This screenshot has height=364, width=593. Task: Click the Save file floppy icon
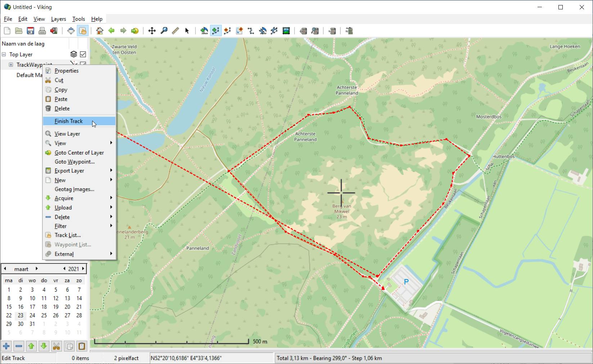click(31, 31)
